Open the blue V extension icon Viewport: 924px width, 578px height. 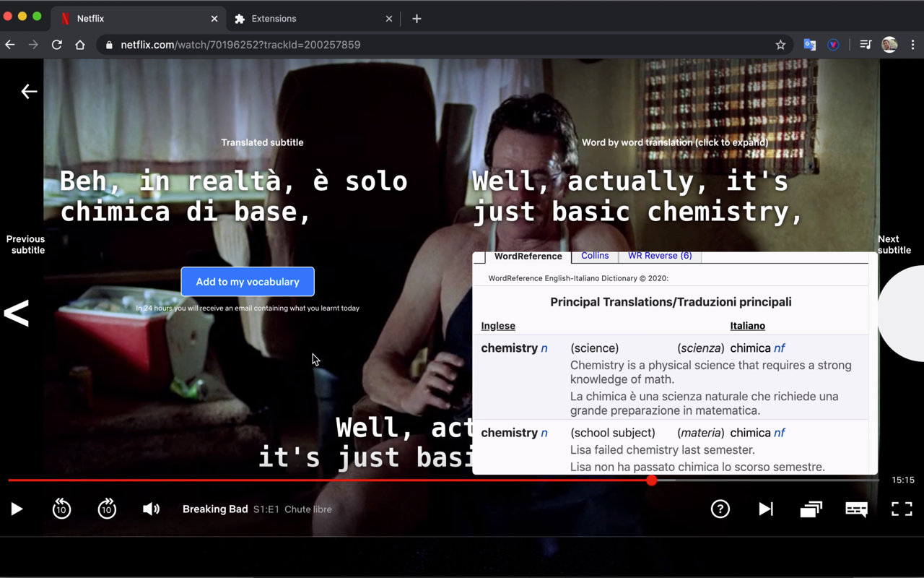pyautogui.click(x=833, y=45)
